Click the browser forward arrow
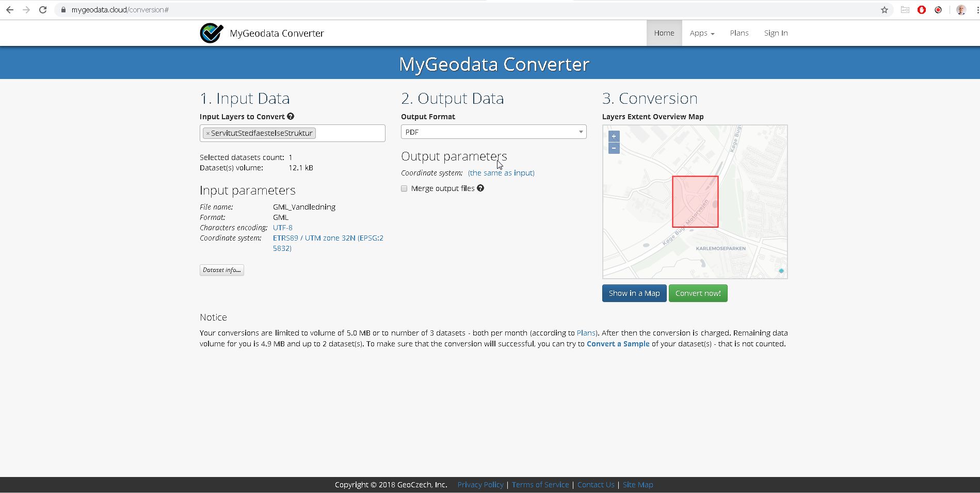Screen dimensions: 980x493 click(x=26, y=10)
